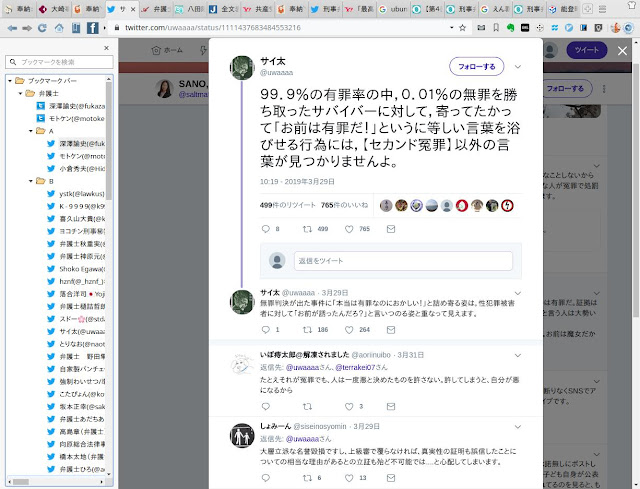Screen dimensions: 640x489
Task: Click the フォローする button for サイ太
Action: click(476, 67)
